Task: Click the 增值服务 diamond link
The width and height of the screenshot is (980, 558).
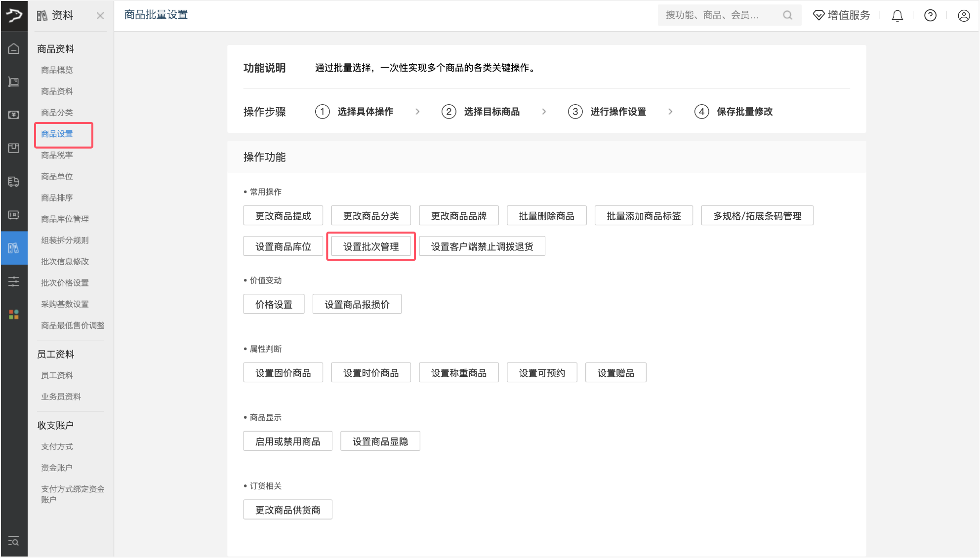Action: [x=842, y=15]
